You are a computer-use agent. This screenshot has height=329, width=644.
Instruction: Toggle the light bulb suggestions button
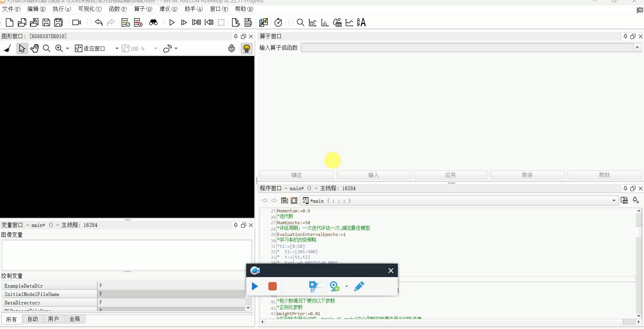247,48
